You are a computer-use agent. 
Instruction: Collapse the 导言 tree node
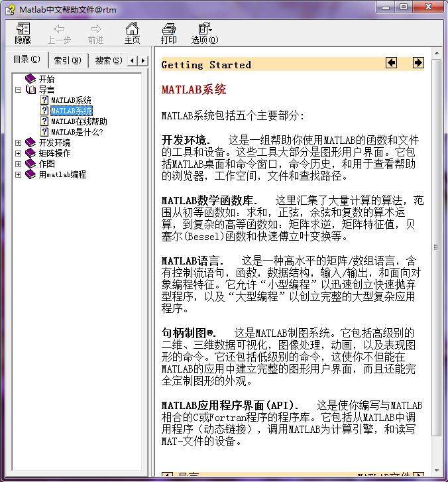pos(18,90)
